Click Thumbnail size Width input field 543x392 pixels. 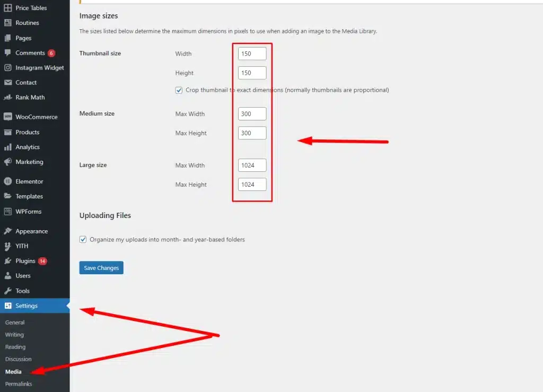coord(252,54)
